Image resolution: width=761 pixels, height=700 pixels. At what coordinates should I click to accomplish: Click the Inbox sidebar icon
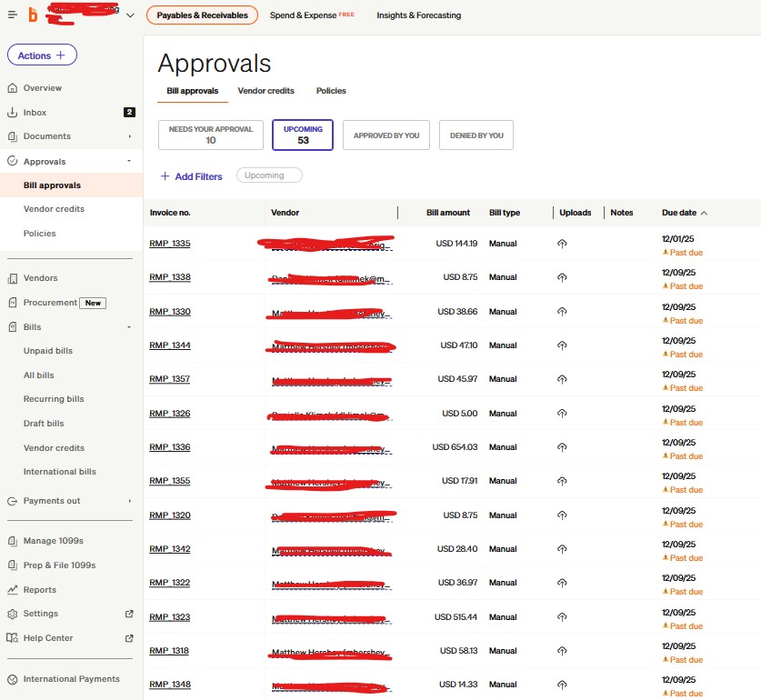point(13,113)
